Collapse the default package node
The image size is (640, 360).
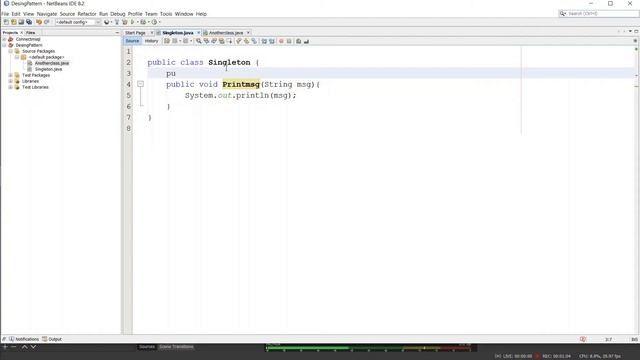[17, 57]
